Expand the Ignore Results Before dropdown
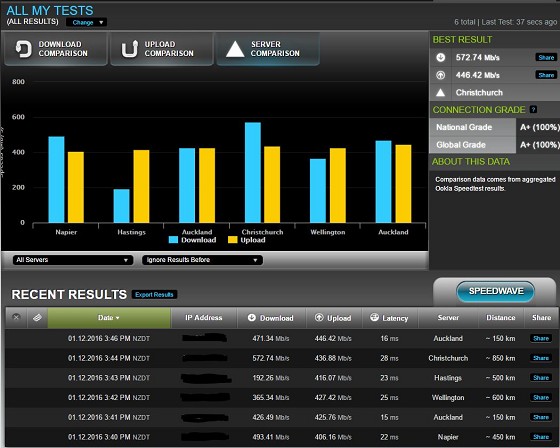This screenshot has width=560, height=448. 202,260
